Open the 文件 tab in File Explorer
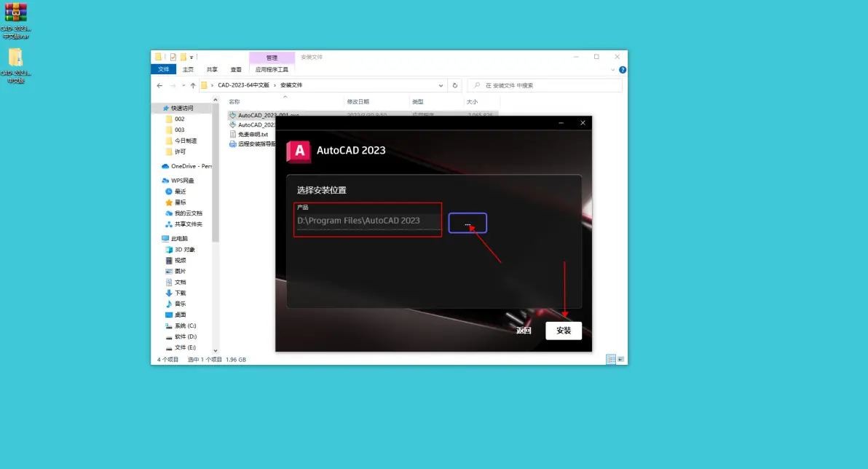 (x=164, y=69)
